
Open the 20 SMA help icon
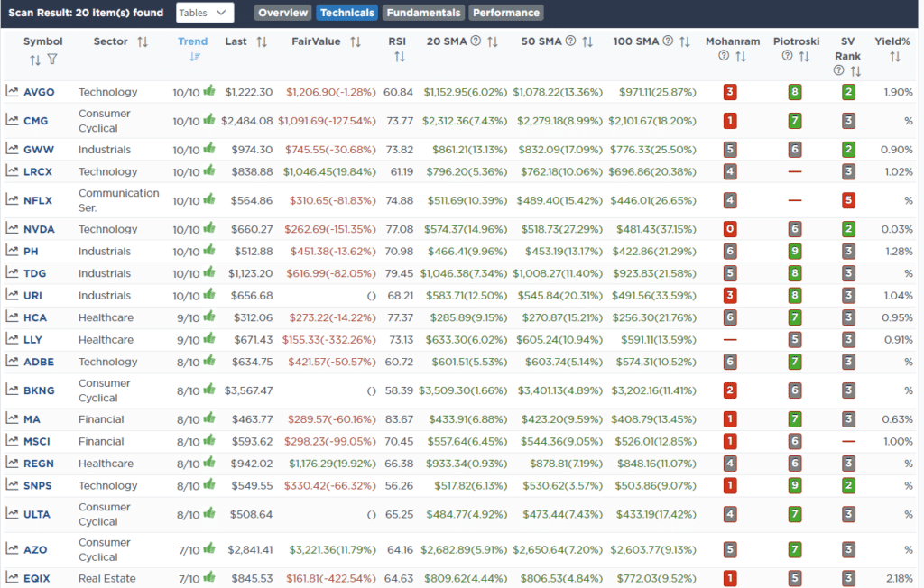(x=476, y=41)
